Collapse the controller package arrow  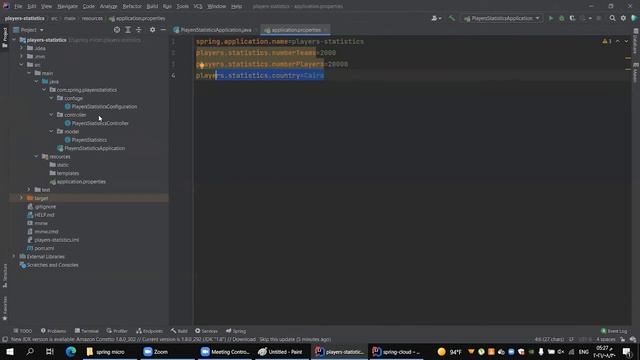coord(51,115)
